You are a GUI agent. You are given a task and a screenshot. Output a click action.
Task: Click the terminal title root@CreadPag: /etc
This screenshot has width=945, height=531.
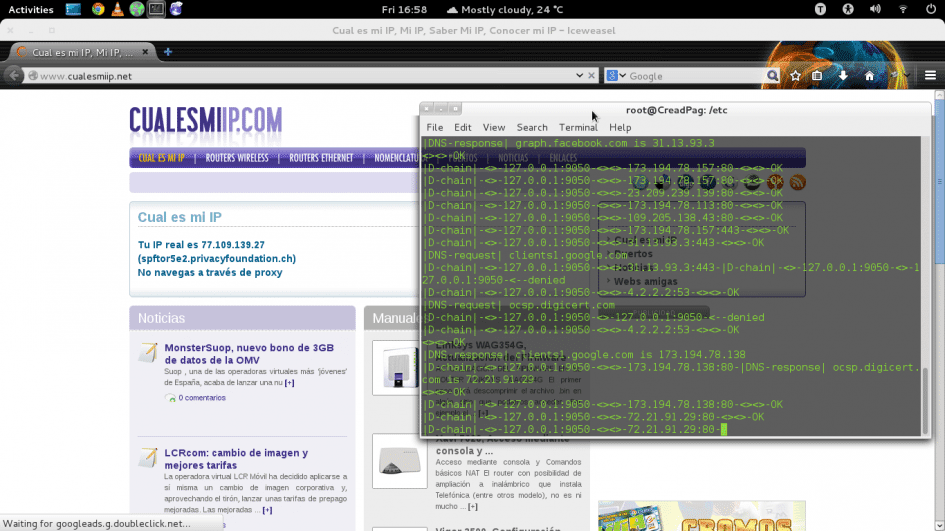point(676,110)
